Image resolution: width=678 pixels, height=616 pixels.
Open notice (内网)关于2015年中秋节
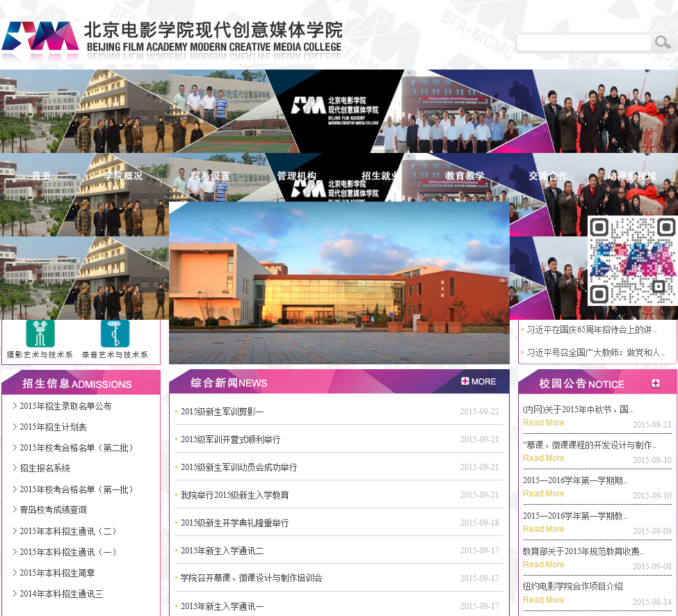point(578,410)
